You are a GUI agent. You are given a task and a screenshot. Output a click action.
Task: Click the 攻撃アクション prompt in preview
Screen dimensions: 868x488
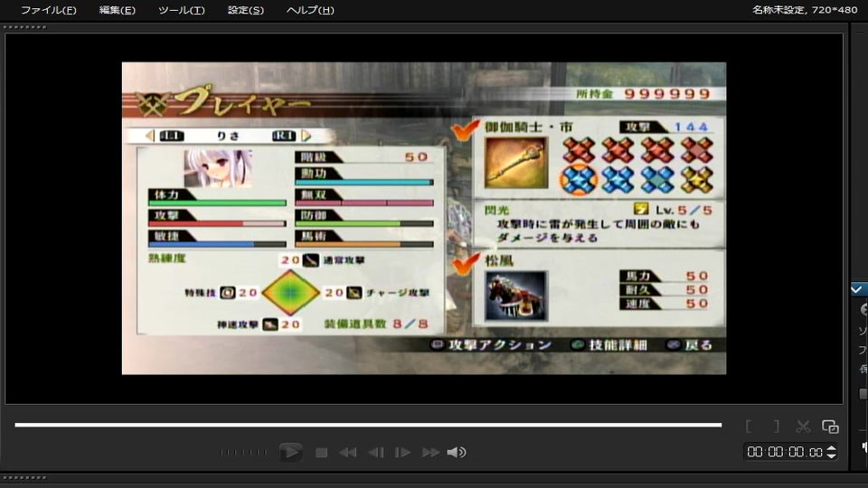491,345
